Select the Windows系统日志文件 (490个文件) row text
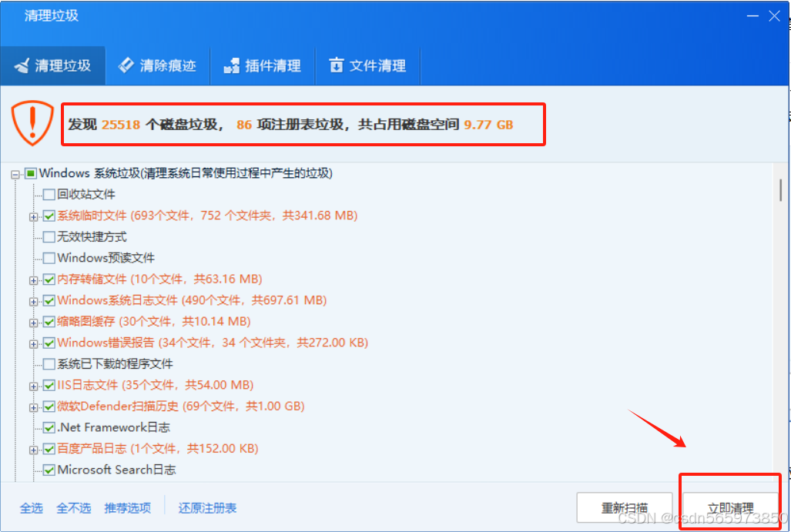 pyautogui.click(x=192, y=300)
